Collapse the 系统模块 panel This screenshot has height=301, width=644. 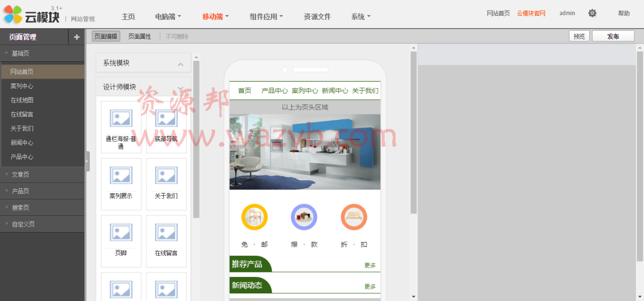[x=180, y=64]
